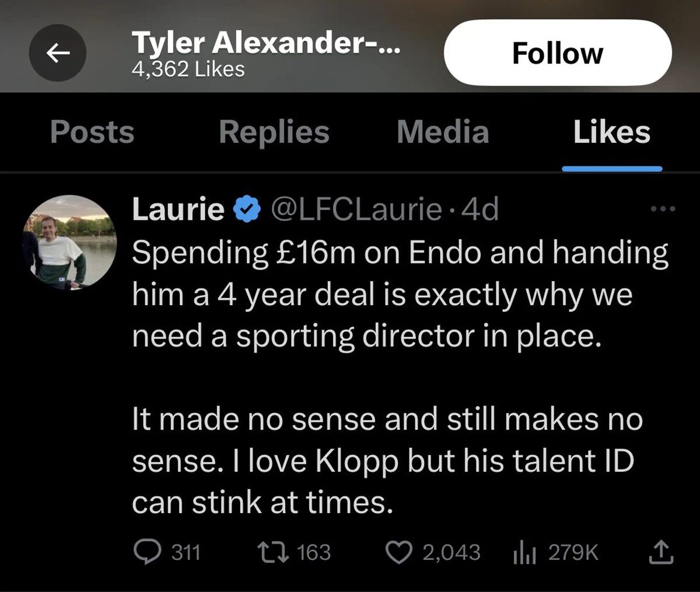Open the tweet's 4d timestamp
The height and width of the screenshot is (592, 700).
click(480, 209)
